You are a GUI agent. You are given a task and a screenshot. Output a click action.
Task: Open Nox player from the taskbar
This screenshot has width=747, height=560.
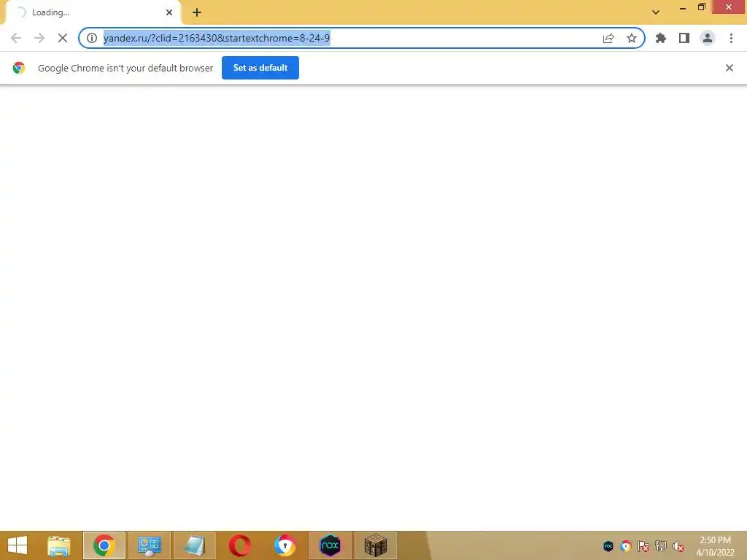coord(330,545)
